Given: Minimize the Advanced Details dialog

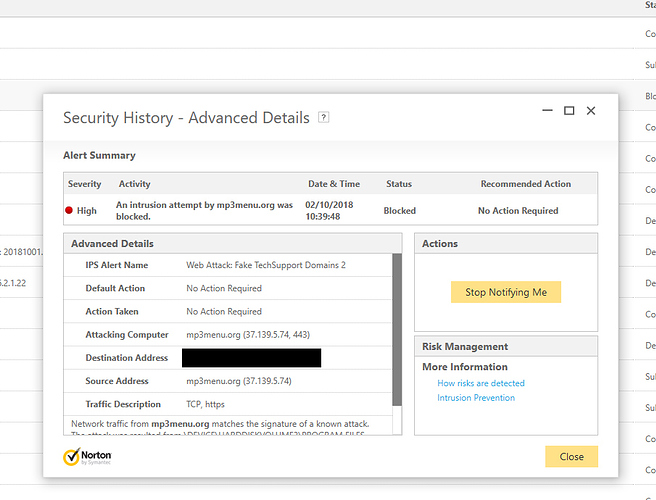Looking at the screenshot, I should pos(547,110).
